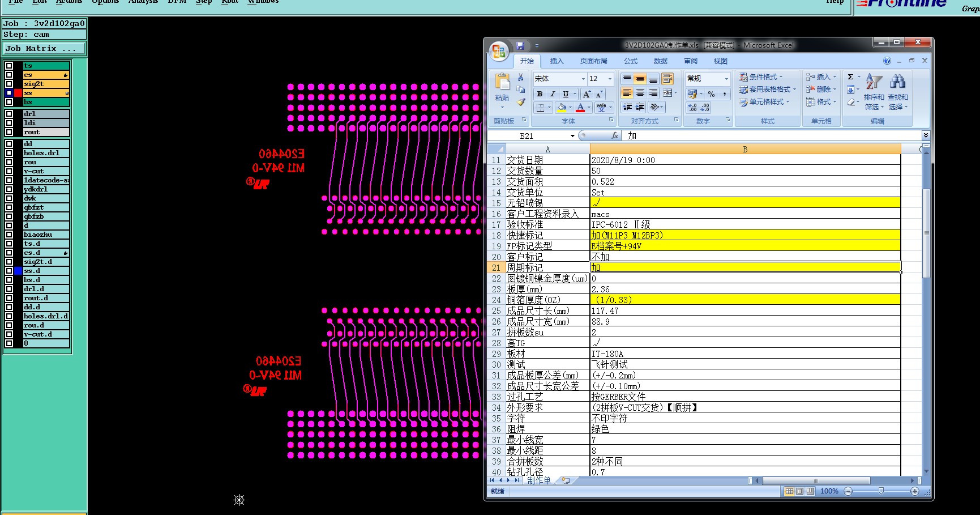This screenshot has width=980, height=515.
Task: Click the decrease indent icon
Action: (x=627, y=107)
